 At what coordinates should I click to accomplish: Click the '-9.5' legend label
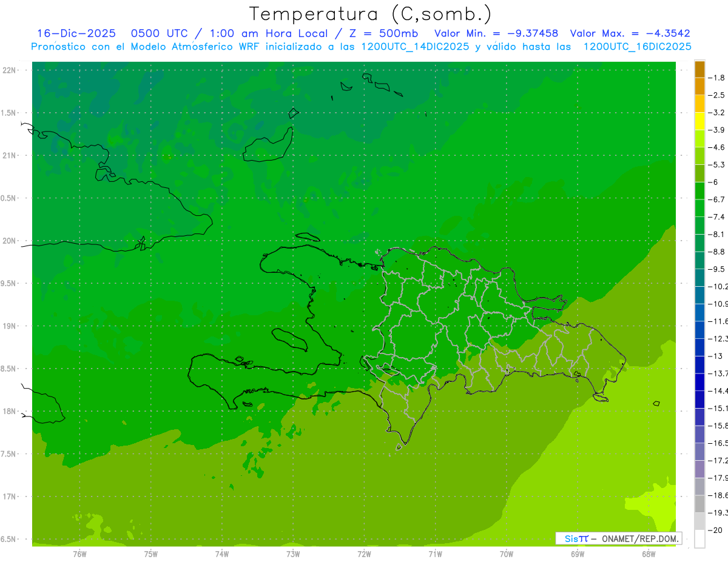pos(717,269)
